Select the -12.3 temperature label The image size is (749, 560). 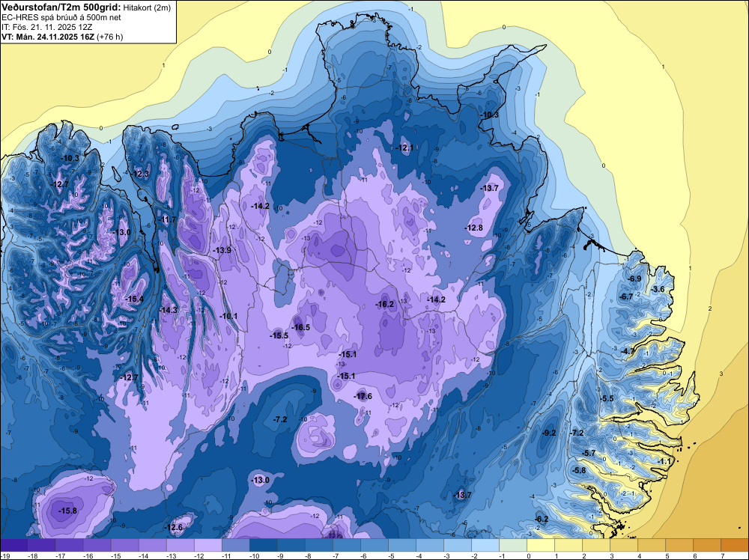point(141,174)
